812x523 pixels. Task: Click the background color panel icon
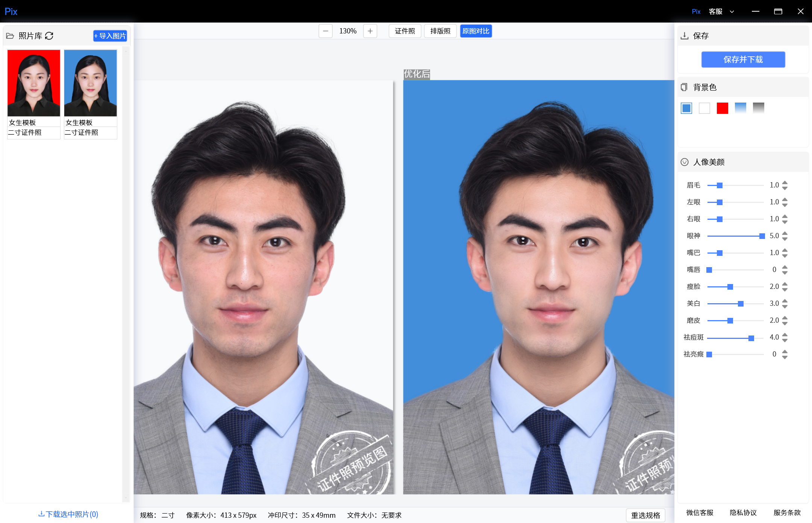click(x=684, y=87)
